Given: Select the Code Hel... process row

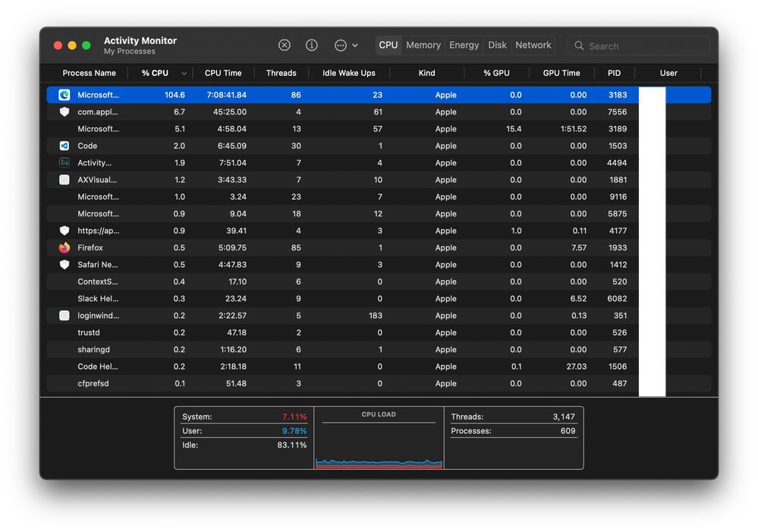Looking at the screenshot, I should 379,366.
